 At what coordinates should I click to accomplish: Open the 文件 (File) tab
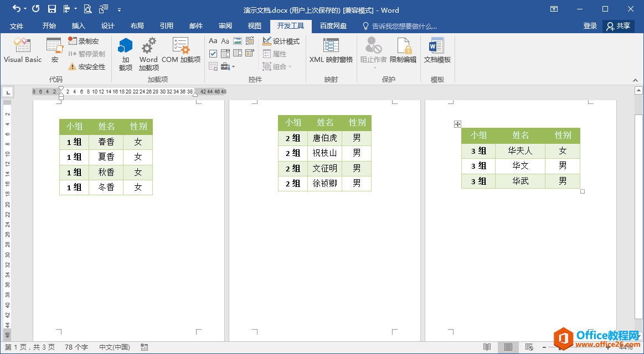click(x=17, y=26)
